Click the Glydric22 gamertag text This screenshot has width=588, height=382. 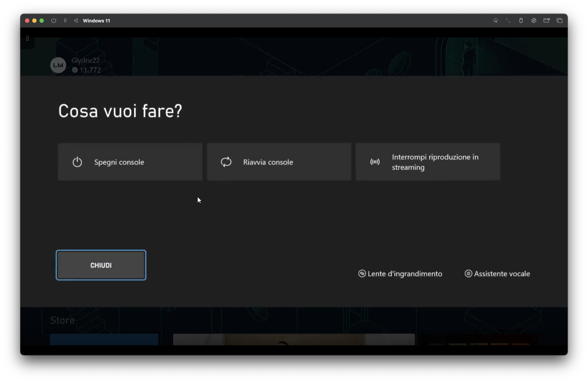(85, 60)
